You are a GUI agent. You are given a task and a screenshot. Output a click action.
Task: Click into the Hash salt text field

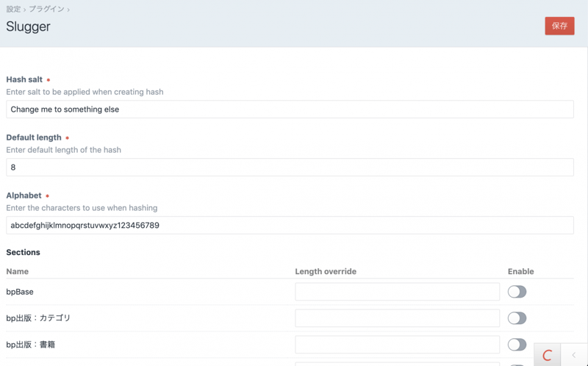pos(290,110)
